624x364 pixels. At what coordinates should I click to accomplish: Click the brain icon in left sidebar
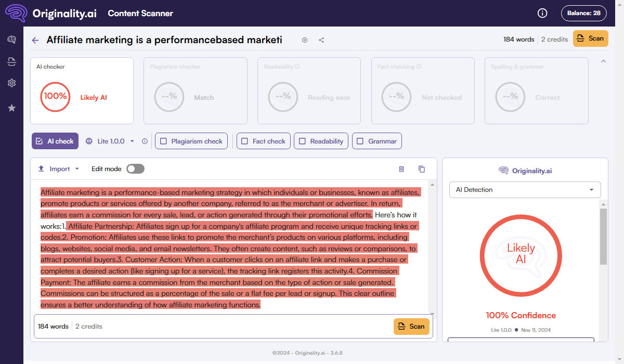tap(11, 40)
